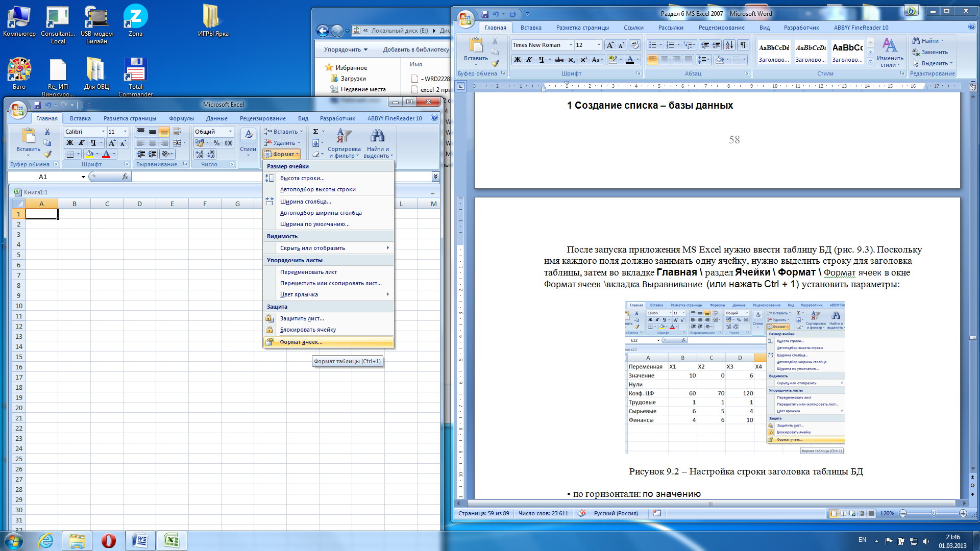Image resolution: width=980 pixels, height=551 pixels.
Task: Toggle show paragraph marks ¶ in Word
Action: pyautogui.click(x=743, y=45)
